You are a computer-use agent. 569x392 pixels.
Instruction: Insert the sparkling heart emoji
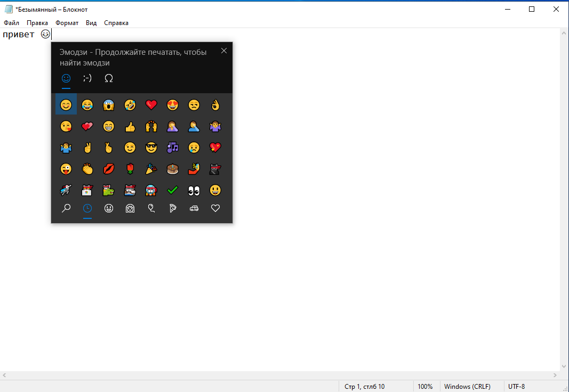pyautogui.click(x=215, y=148)
